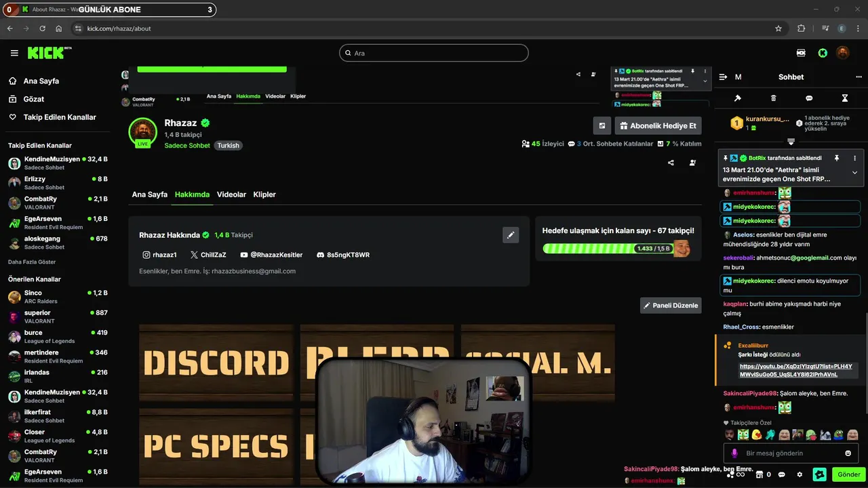The image size is (868, 488).
Task: Expand the pinned BotRix message chevron
Action: coord(854,173)
